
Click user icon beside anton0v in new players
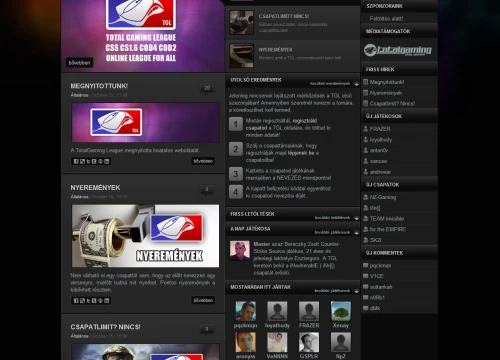tap(366, 150)
